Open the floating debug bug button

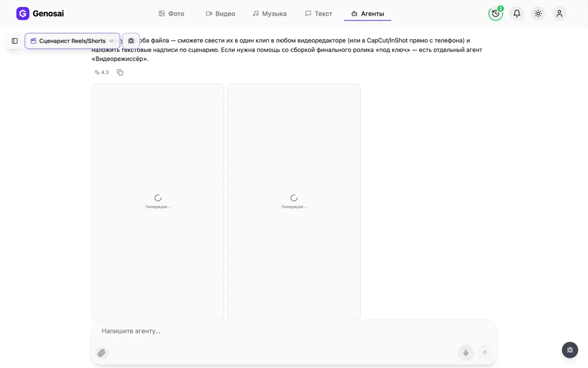coord(570,350)
